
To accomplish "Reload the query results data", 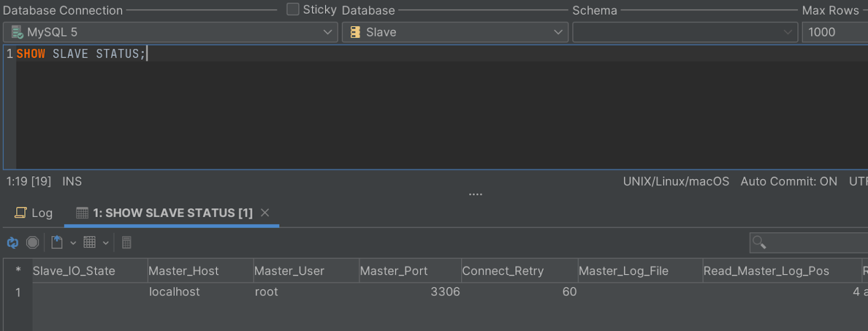I will click(12, 242).
